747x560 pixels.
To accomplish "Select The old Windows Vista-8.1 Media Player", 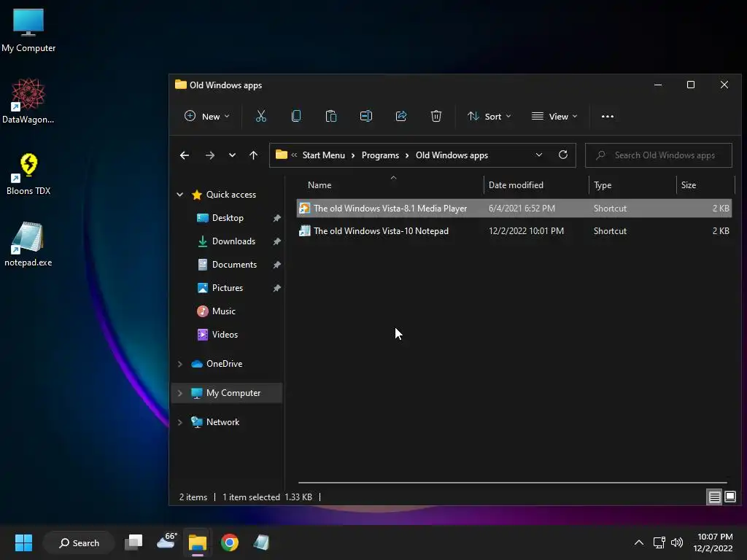I will pos(514,208).
